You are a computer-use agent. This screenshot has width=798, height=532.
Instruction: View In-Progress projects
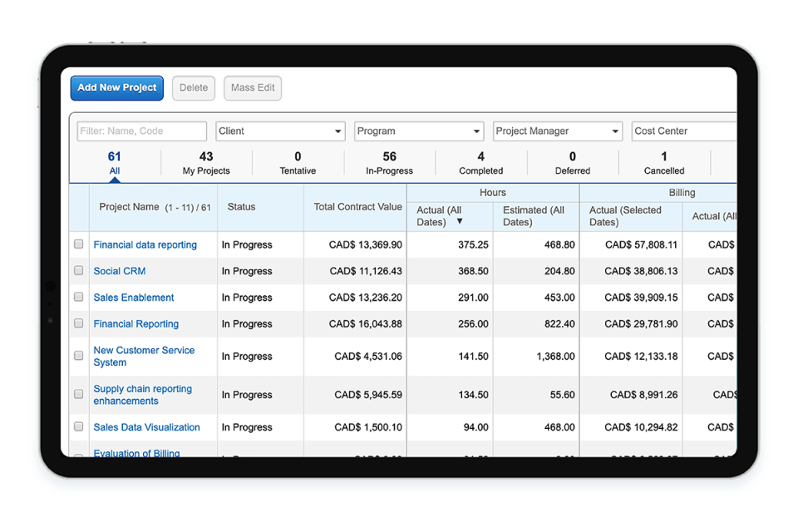389,162
